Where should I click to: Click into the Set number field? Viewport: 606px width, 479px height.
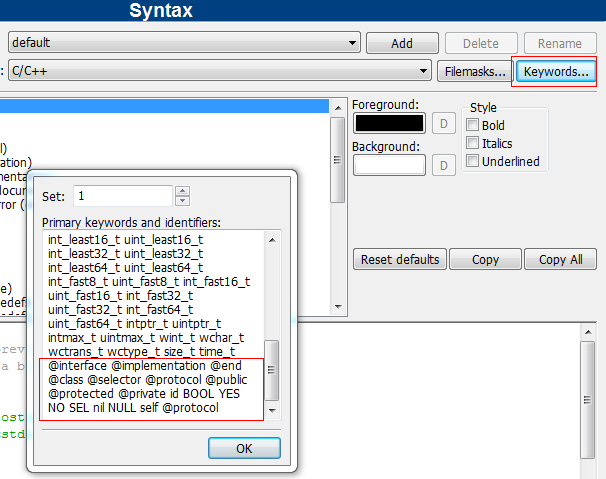pos(122,196)
